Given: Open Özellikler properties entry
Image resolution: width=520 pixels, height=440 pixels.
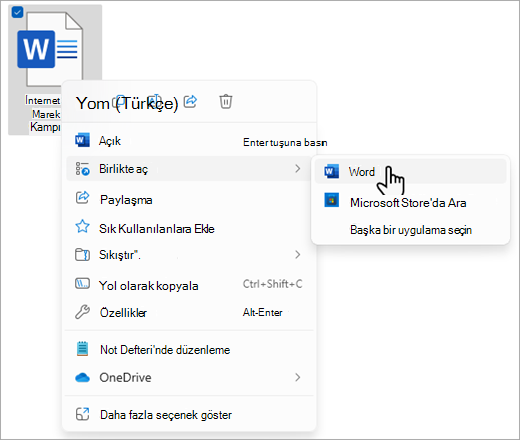Looking at the screenshot, I should [x=189, y=313].
